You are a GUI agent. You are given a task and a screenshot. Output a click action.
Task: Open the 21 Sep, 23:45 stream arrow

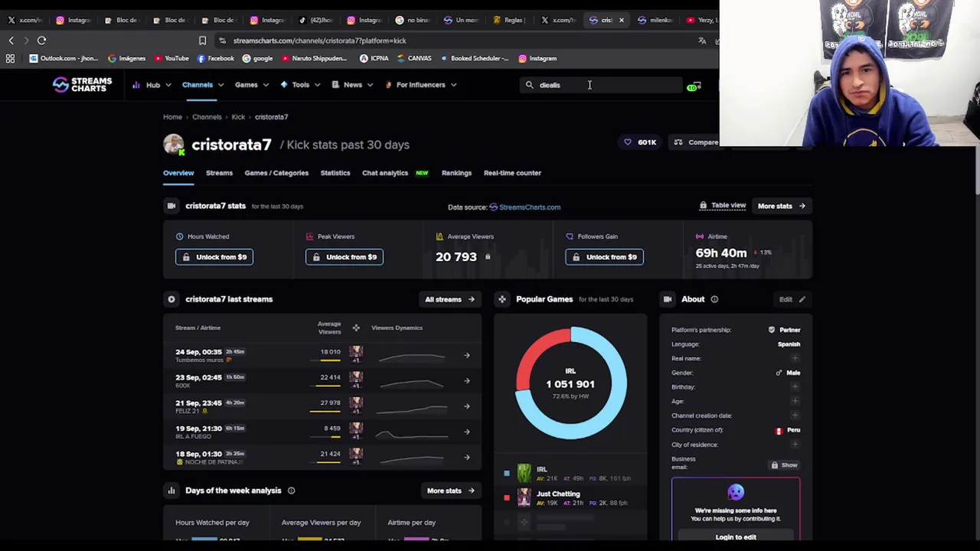[466, 406]
